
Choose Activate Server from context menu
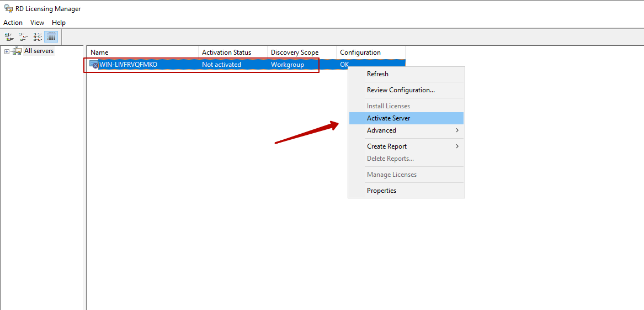click(x=388, y=118)
